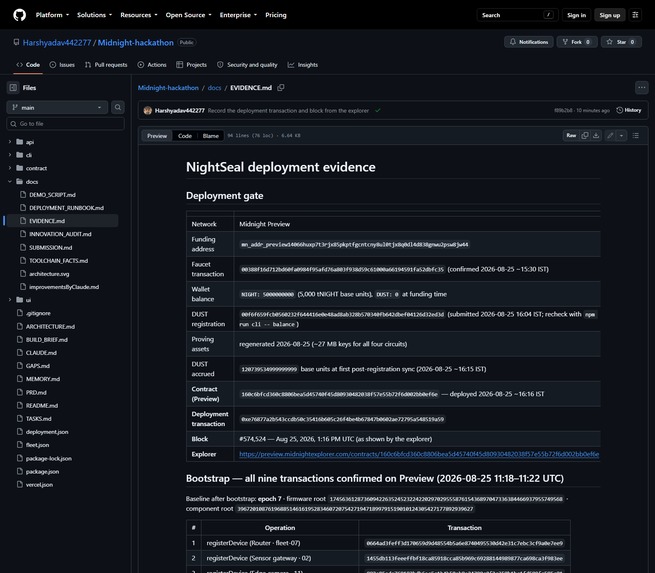The height and width of the screenshot is (573, 655).
Task: Open SUBMISSION.md in the tree
Action: (51, 247)
